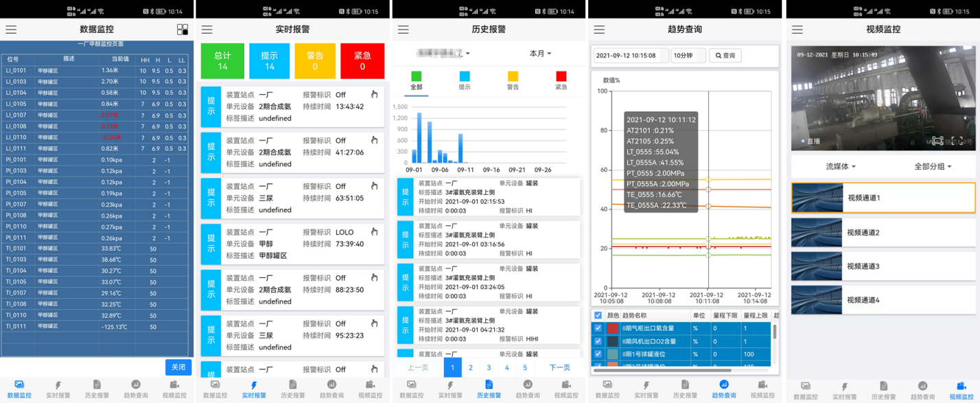980x403 pixels.
Task: Open 实时报警 from the 数据监控 screen's bottom bar
Action: click(58, 389)
